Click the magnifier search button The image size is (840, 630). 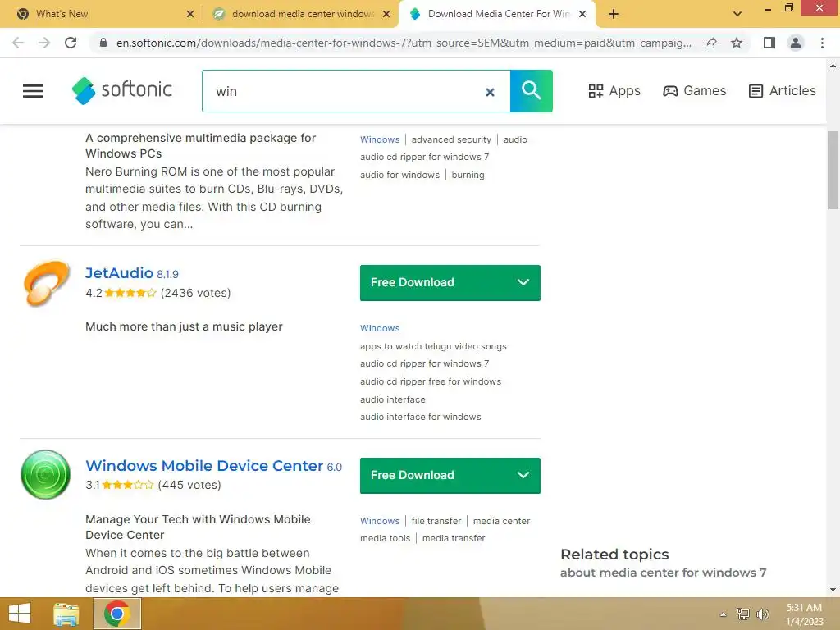pyautogui.click(x=531, y=91)
